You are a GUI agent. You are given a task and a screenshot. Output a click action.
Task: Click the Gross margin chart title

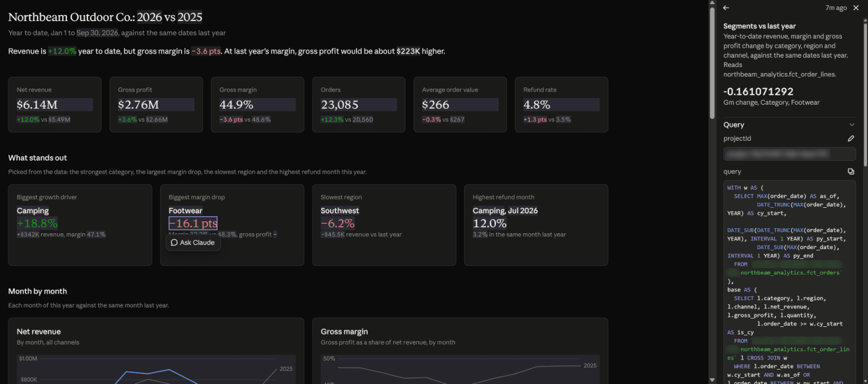pos(344,331)
